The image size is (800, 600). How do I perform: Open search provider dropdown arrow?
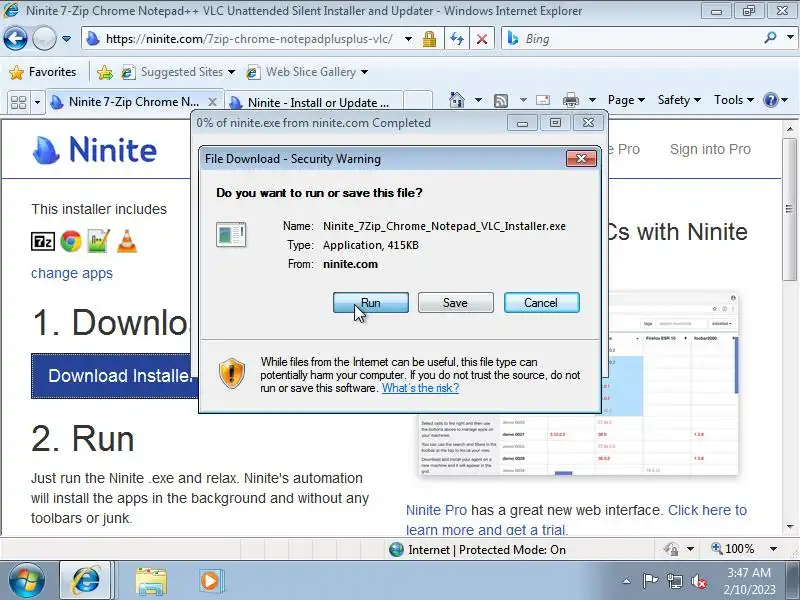[x=790, y=37]
